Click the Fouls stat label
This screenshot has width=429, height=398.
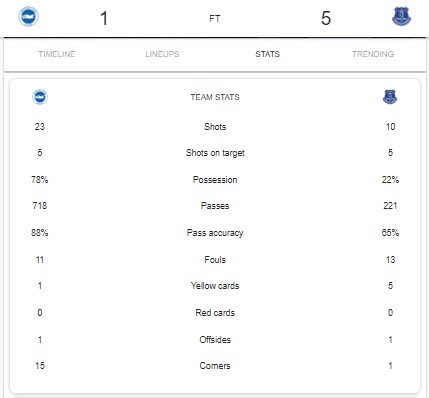click(x=215, y=260)
